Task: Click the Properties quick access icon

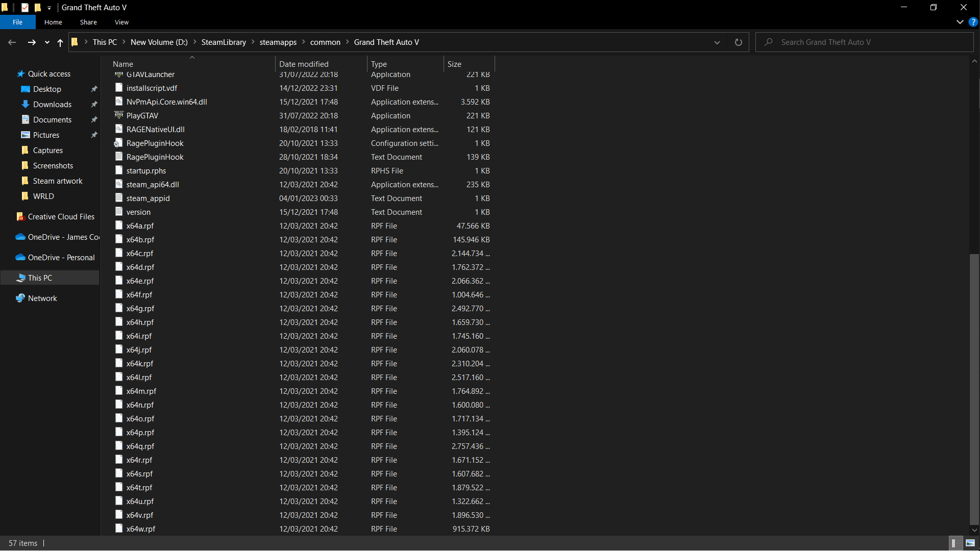Action: pos(25,8)
